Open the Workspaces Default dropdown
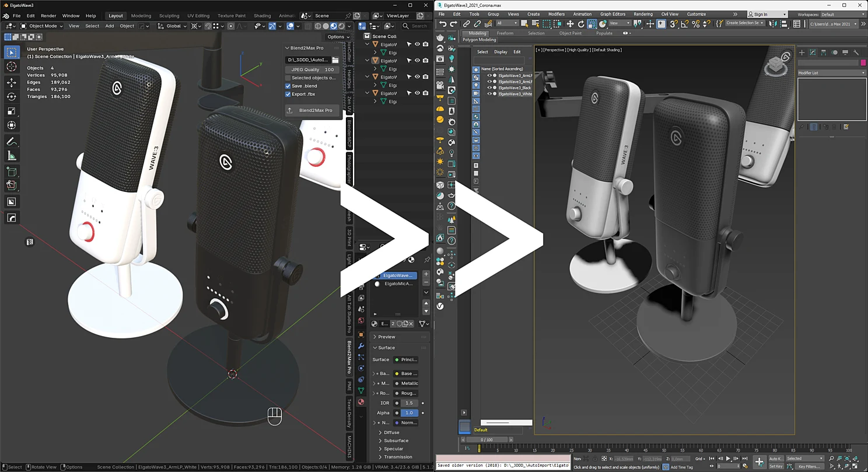This screenshot has width=868, height=472. tap(843, 15)
